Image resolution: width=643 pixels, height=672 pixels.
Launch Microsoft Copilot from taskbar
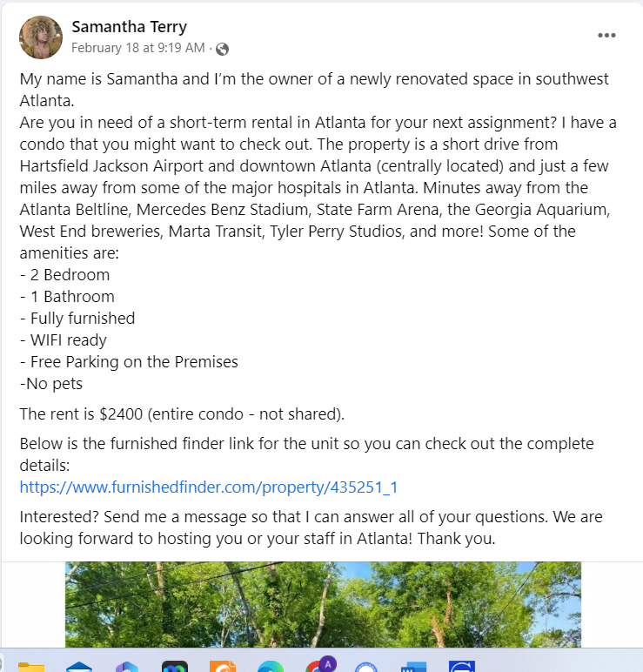click(x=127, y=667)
